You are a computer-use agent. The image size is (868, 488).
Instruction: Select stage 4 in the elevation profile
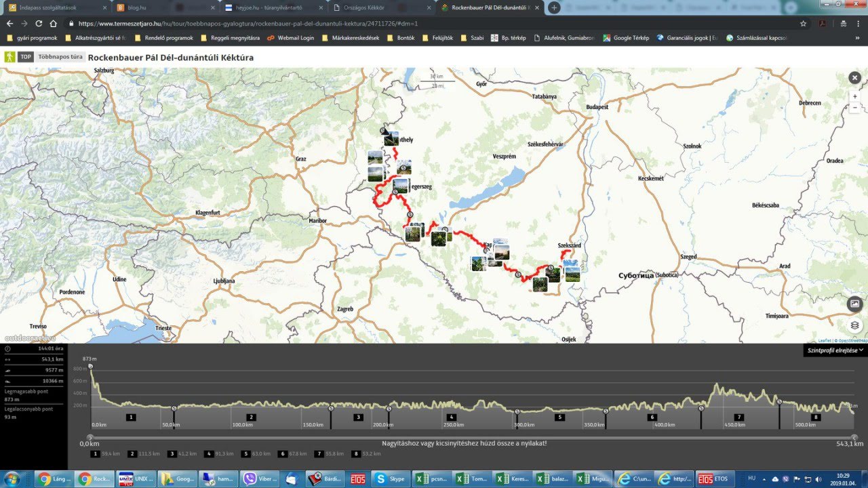[x=451, y=417]
